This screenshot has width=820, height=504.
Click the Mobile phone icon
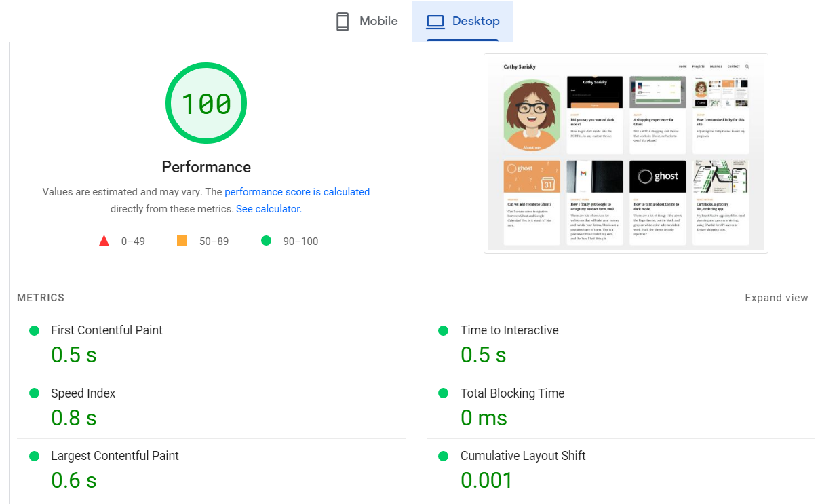click(x=343, y=22)
